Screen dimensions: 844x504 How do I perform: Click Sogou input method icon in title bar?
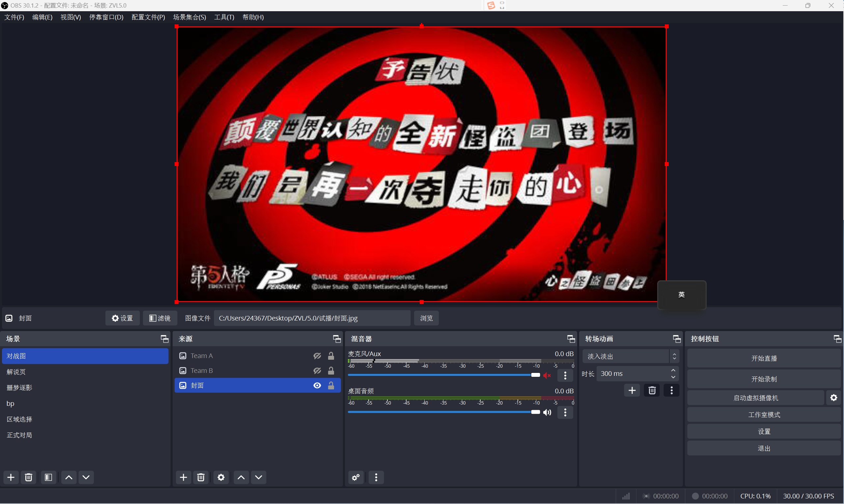(x=491, y=5)
